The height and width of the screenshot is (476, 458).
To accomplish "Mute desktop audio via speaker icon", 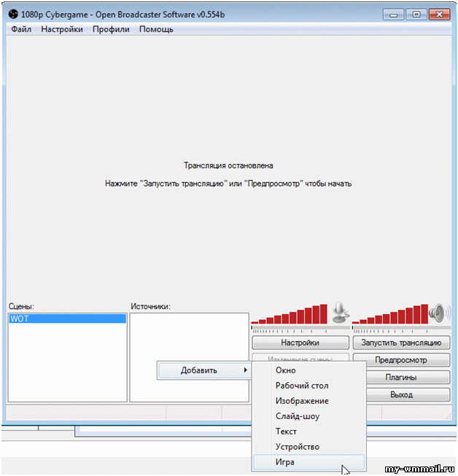I will 438,313.
